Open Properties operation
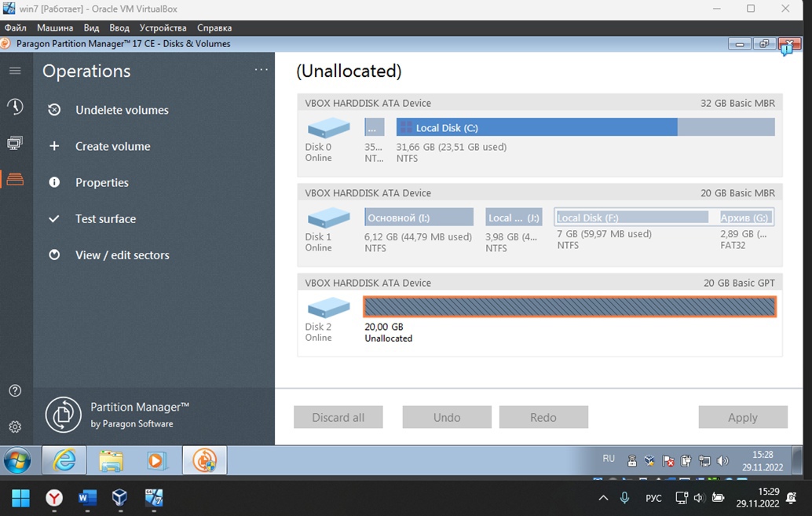The width and height of the screenshot is (812, 516). point(102,182)
